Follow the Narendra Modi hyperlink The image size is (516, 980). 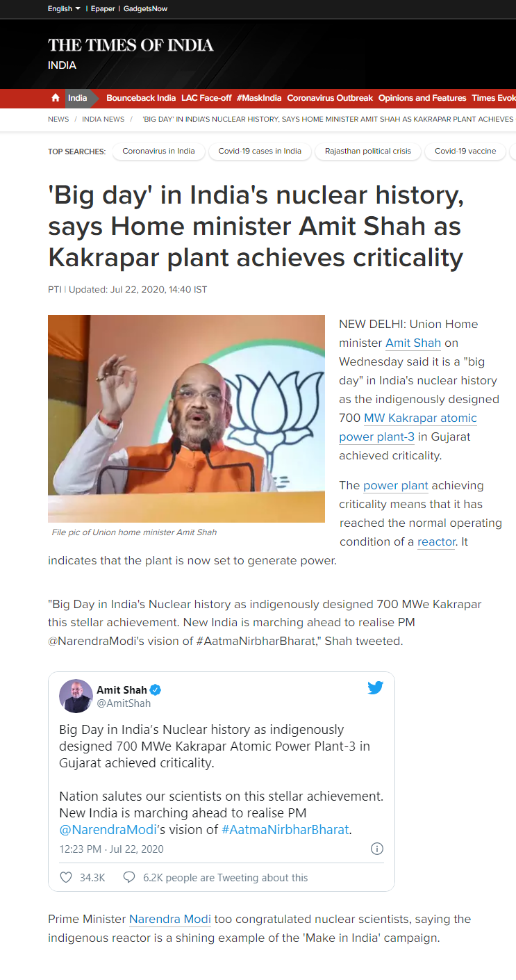pos(170,919)
